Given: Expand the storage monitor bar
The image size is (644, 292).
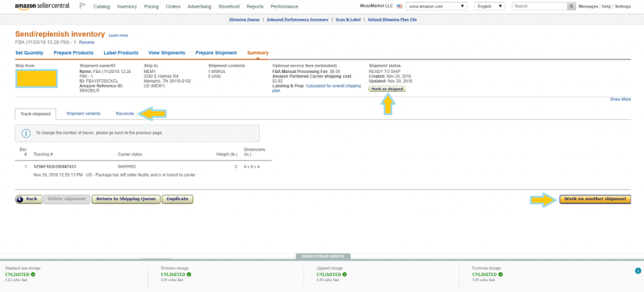Looking at the screenshot, I should (x=323, y=256).
